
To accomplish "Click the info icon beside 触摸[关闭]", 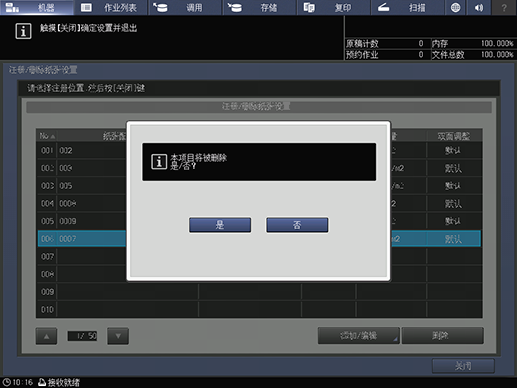I will pyautogui.click(x=23, y=31).
